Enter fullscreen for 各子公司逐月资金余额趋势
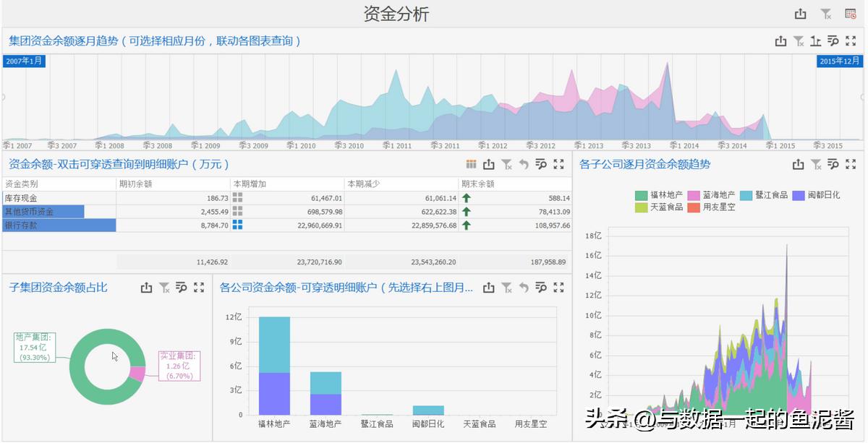 coord(851,164)
